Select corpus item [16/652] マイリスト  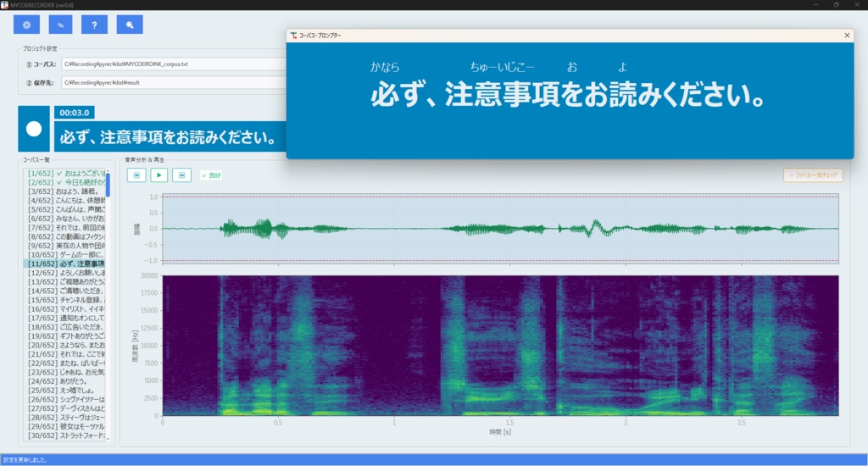point(64,308)
